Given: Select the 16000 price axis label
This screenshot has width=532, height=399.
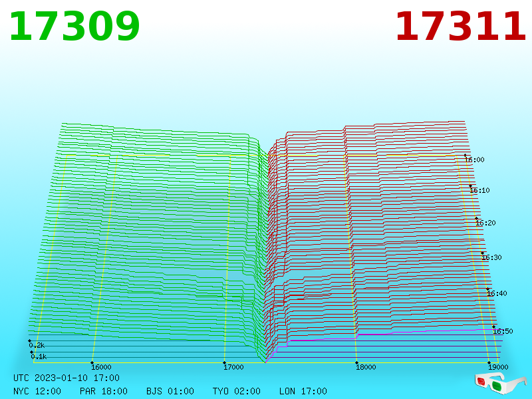Looking at the screenshot, I should click(x=101, y=367).
